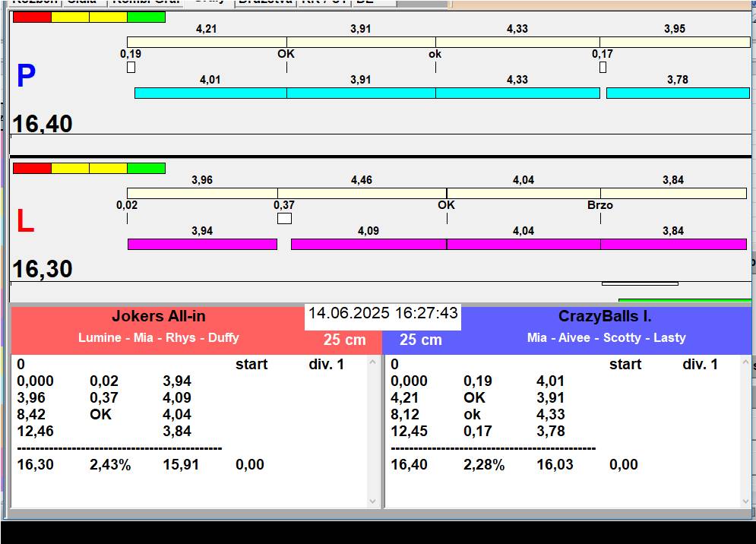Screen dimensions: 756x544
Task: Click the box under 0,19 in lane P
Action: click(131, 68)
